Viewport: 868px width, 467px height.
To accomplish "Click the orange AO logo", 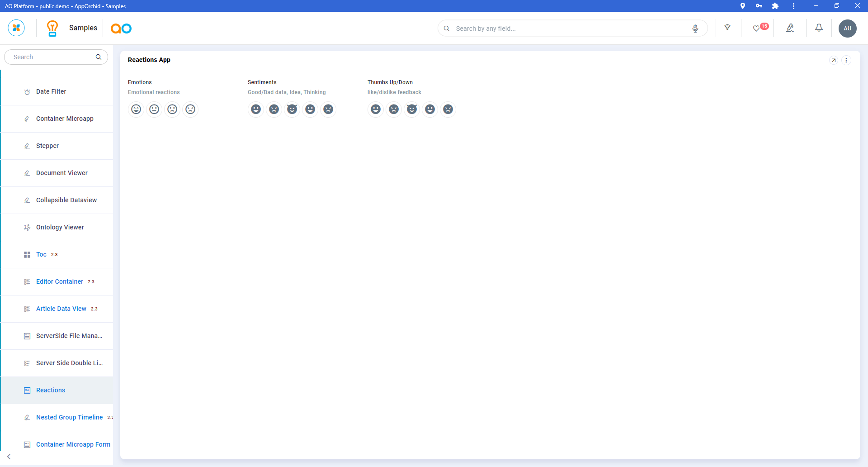I will 121,29.
